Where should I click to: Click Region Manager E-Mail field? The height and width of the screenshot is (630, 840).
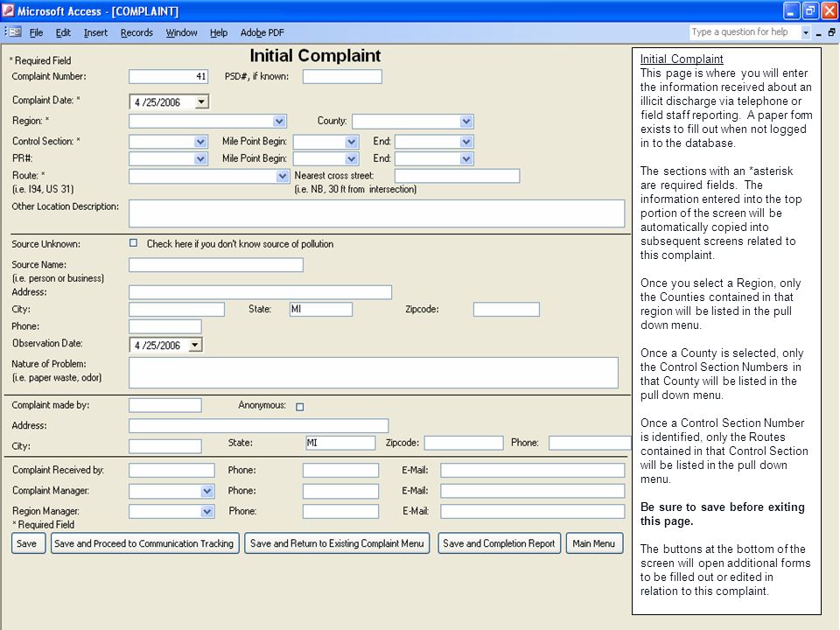click(533, 511)
